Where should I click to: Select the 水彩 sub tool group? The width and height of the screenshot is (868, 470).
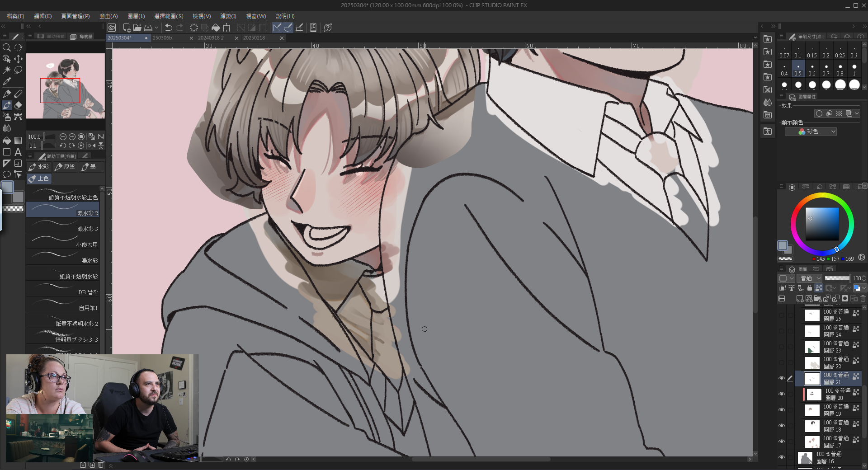point(39,167)
